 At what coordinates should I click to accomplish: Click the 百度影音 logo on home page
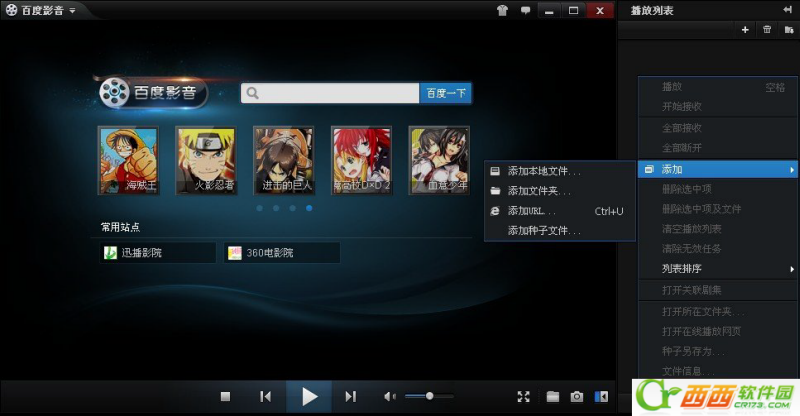(x=153, y=92)
